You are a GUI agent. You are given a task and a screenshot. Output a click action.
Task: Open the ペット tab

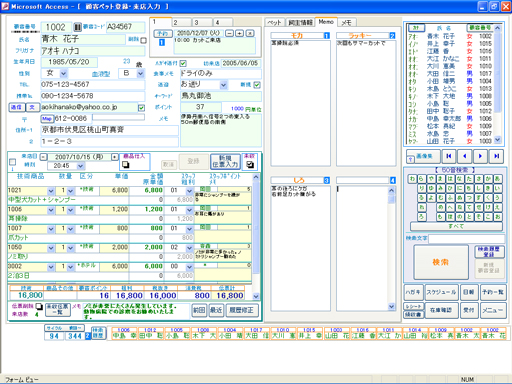click(275, 22)
